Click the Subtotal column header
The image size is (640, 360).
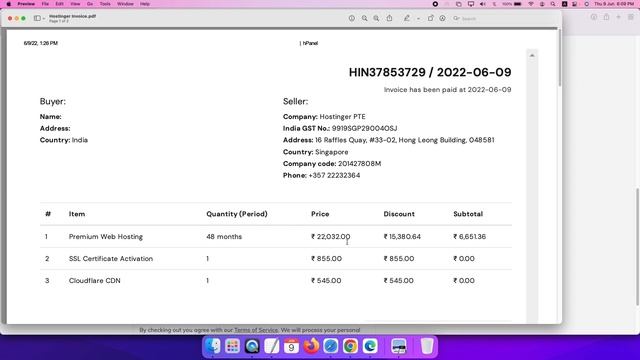468,214
